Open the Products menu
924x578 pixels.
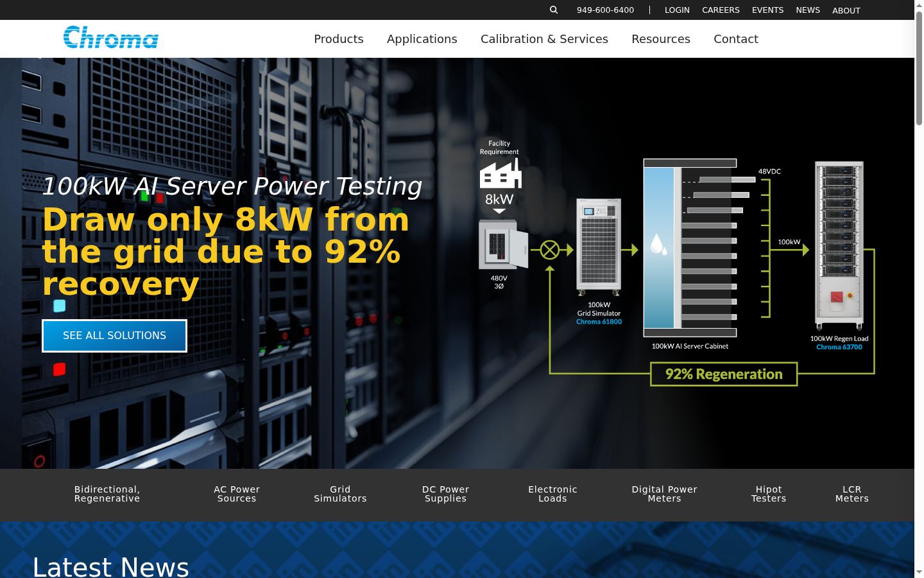pyautogui.click(x=339, y=39)
